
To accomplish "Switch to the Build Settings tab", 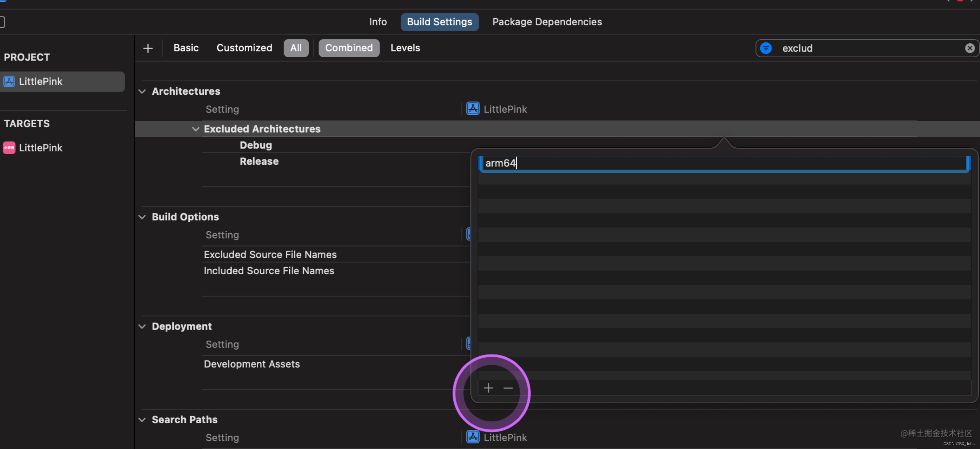I will point(439,22).
